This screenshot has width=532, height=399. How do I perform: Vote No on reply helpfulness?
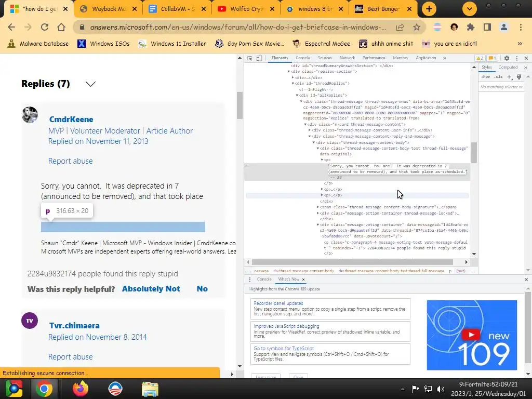pyautogui.click(x=202, y=289)
